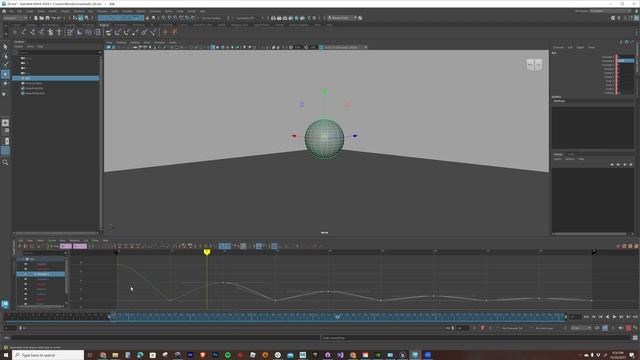
Task: Open the menu set dropdown
Action: pyautogui.click(x=15, y=18)
